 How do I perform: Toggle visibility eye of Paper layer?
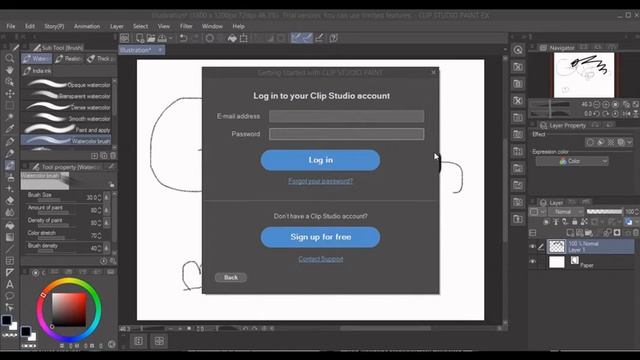click(532, 261)
